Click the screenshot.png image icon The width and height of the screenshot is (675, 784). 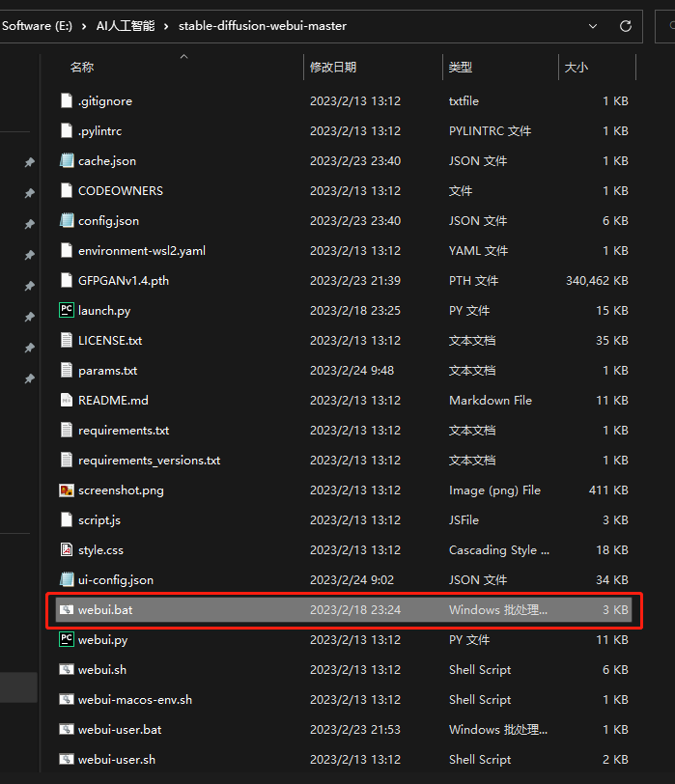pos(67,490)
